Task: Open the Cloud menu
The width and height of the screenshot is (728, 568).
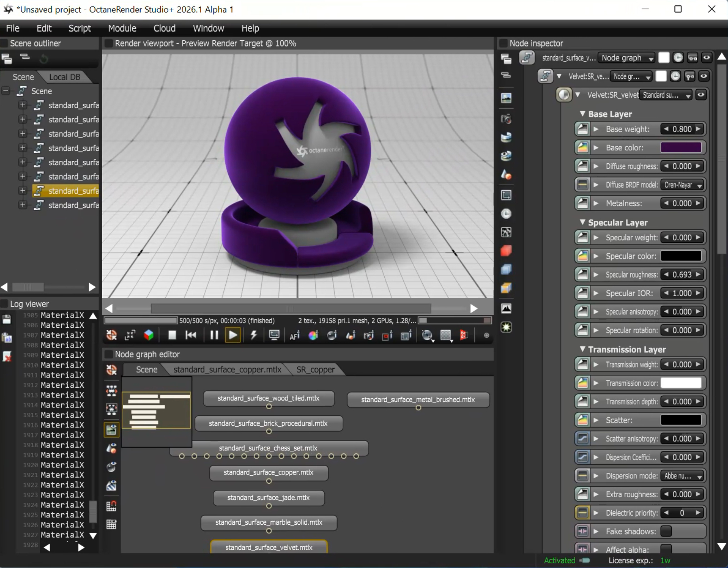Action: click(165, 28)
